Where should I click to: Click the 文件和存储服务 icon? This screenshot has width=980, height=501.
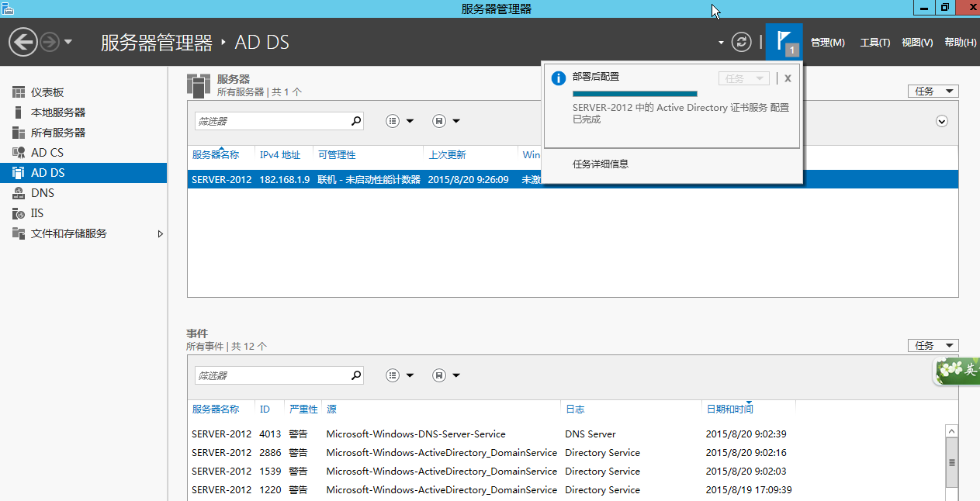(x=19, y=233)
